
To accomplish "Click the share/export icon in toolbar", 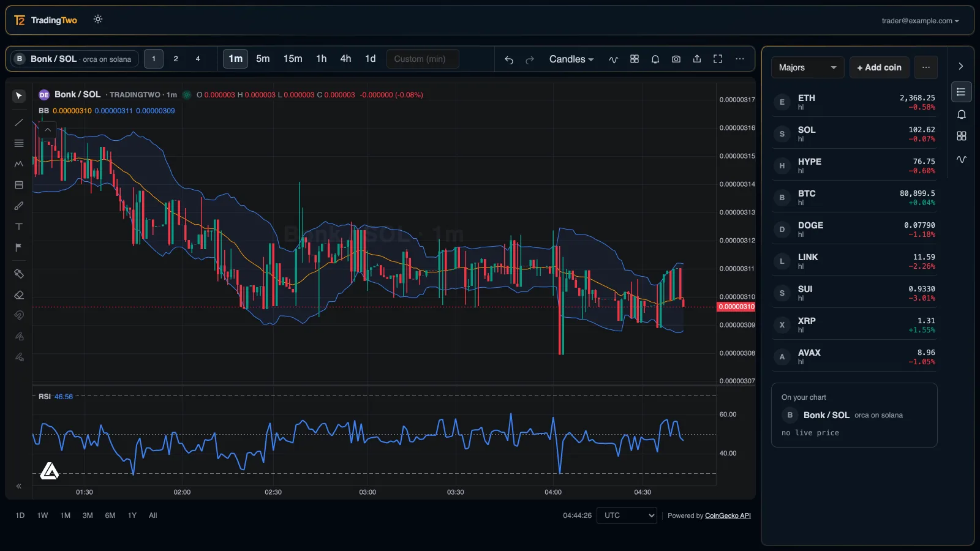I will [697, 59].
